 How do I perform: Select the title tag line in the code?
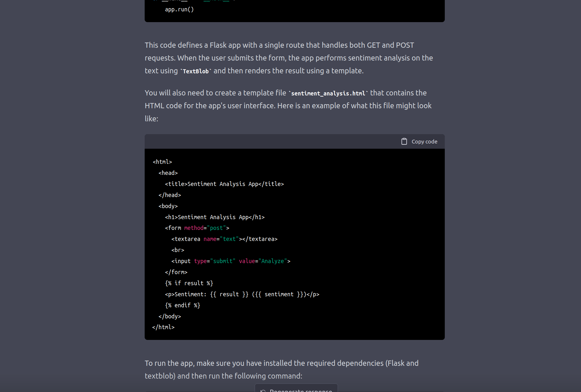(x=224, y=184)
